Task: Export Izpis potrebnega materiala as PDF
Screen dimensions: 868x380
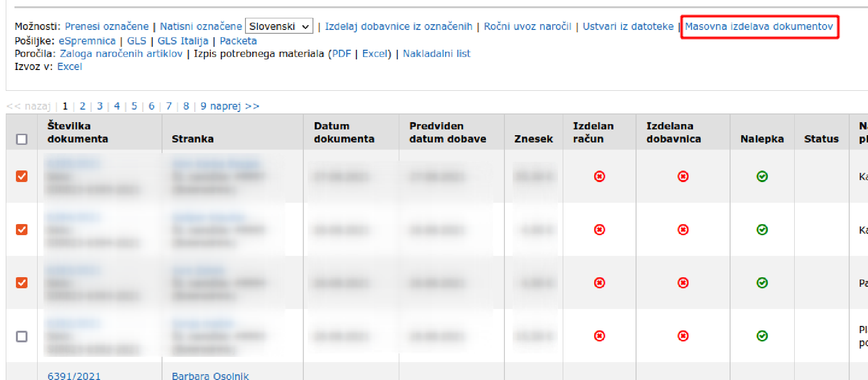Action: point(341,54)
